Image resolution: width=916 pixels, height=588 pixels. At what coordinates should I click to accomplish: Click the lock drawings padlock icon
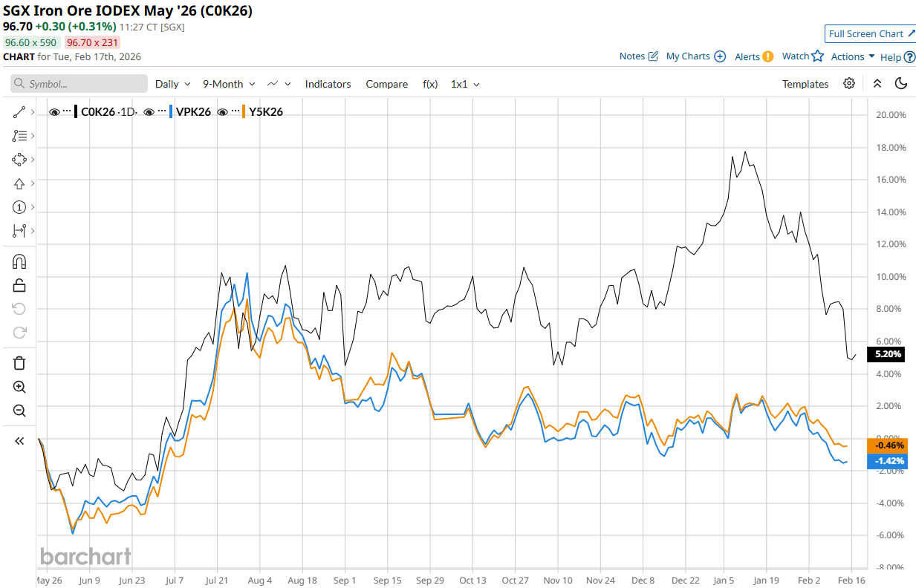click(19, 285)
